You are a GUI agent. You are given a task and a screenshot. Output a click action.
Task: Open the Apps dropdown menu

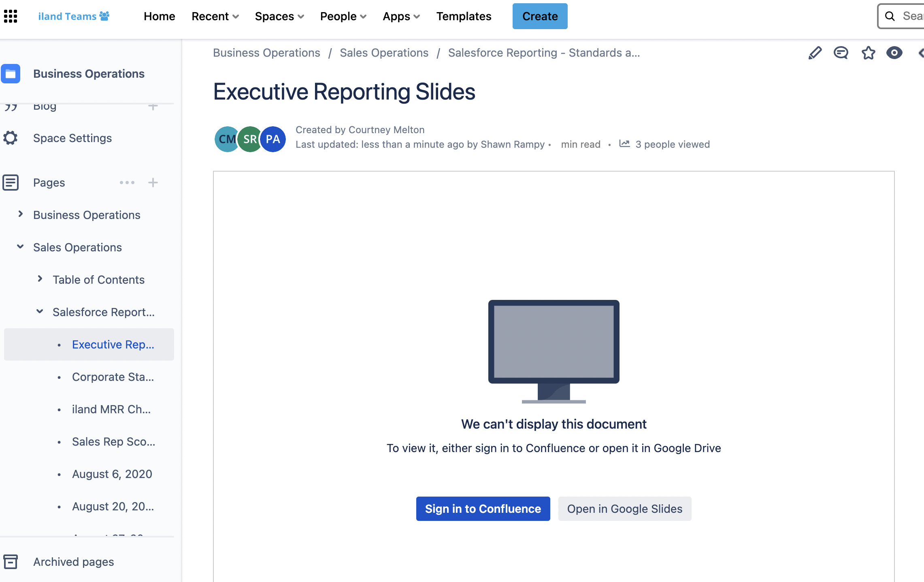[x=401, y=16]
